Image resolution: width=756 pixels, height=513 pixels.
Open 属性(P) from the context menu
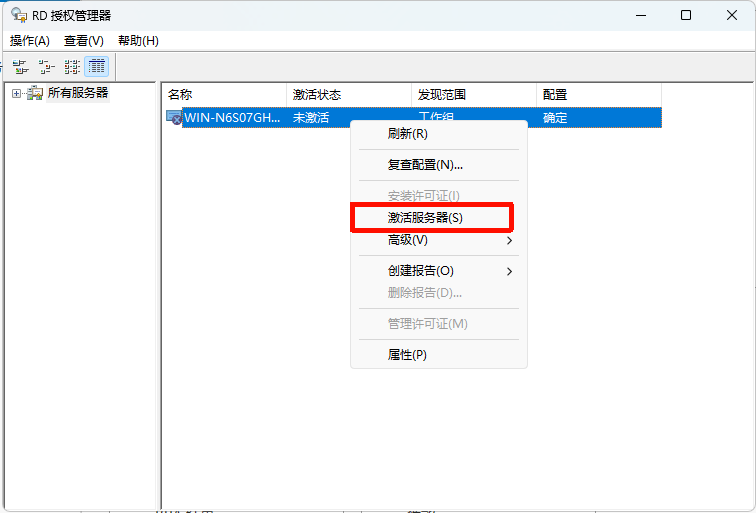pyautogui.click(x=407, y=355)
